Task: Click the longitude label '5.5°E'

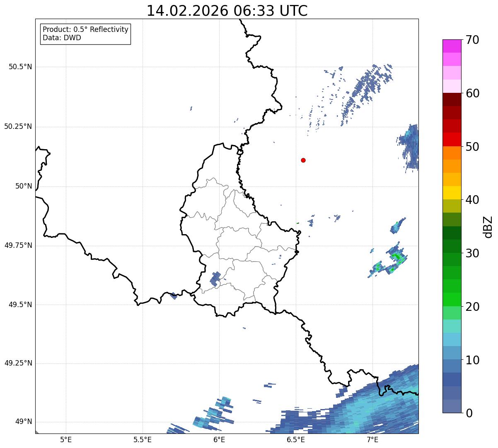Action: (143, 440)
